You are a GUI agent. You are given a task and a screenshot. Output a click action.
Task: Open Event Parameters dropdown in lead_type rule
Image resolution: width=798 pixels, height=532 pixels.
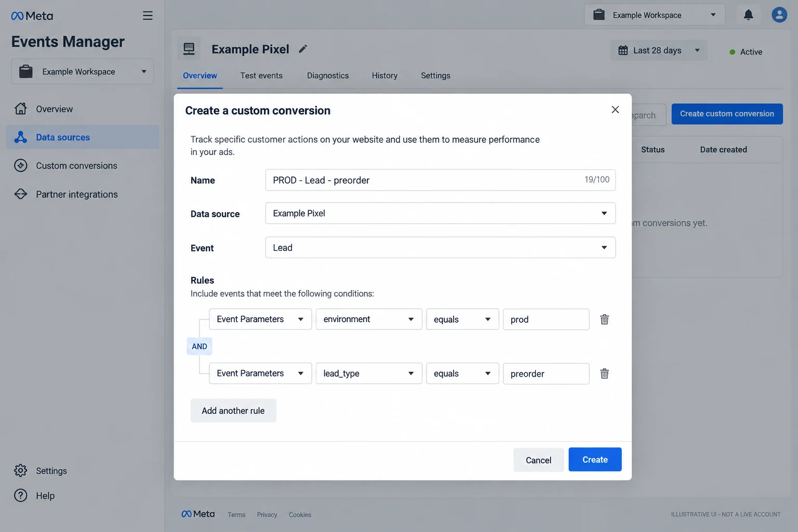coord(260,373)
